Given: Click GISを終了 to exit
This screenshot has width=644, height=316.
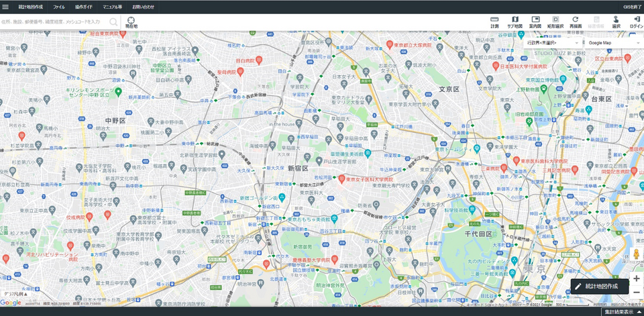Looking at the screenshot, I should tap(633, 7).
